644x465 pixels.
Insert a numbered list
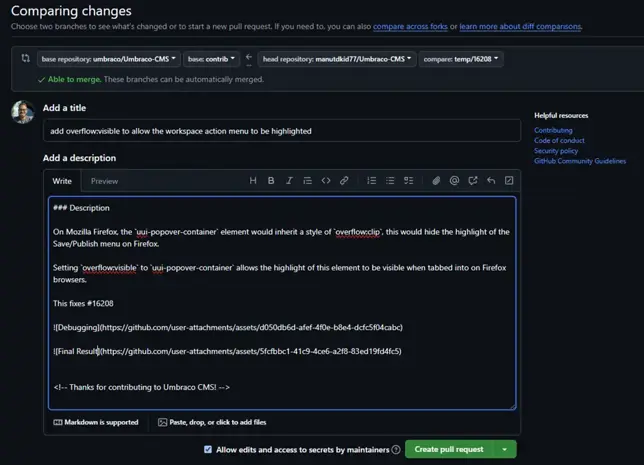(371, 181)
